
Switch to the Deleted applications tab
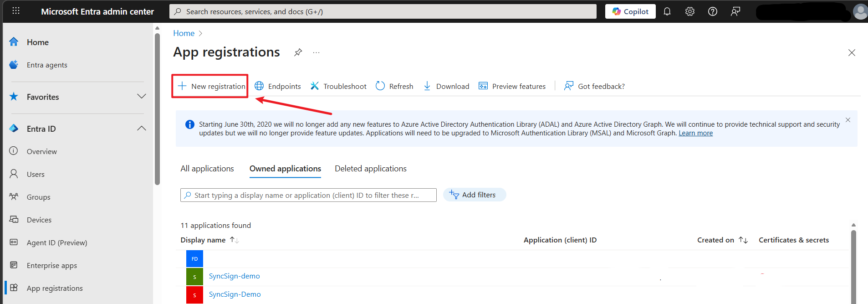pos(370,169)
